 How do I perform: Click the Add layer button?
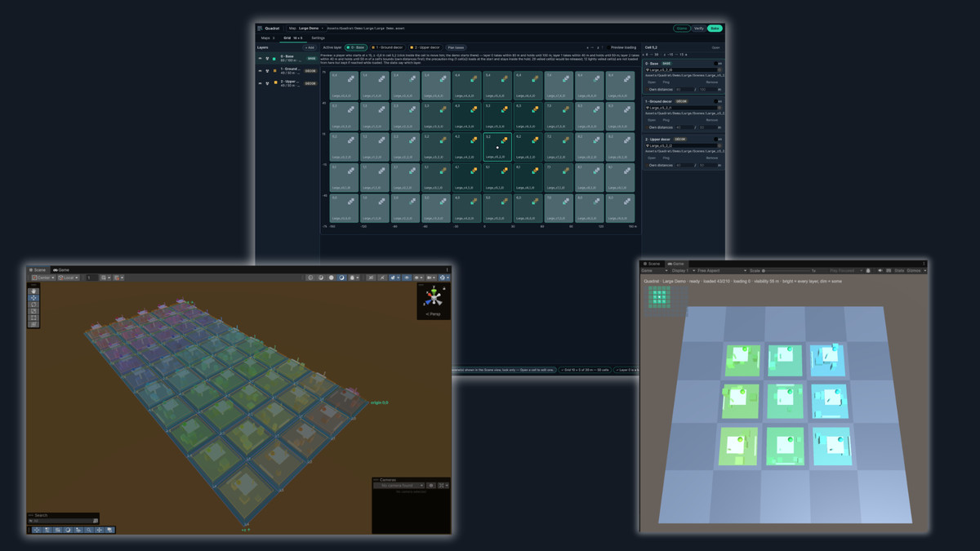tap(310, 47)
